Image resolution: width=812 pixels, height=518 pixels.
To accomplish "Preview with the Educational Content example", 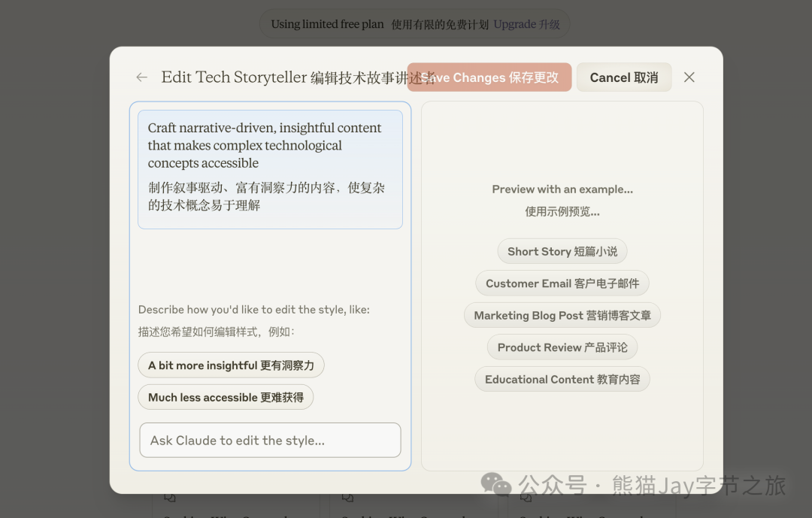I will (x=562, y=380).
